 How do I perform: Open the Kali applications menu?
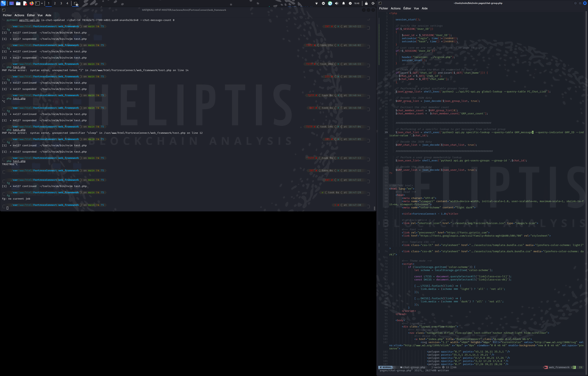pyautogui.click(x=3, y=3)
